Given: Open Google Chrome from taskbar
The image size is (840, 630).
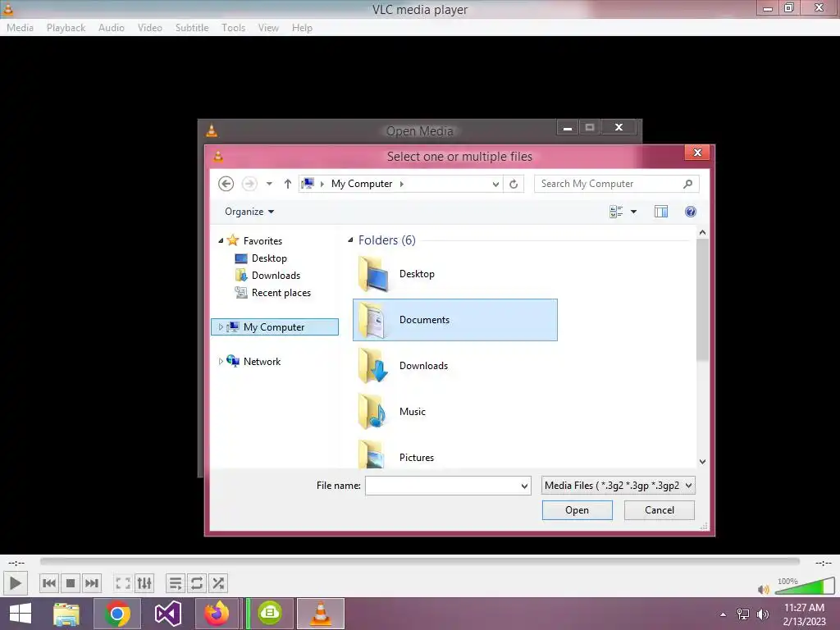Looking at the screenshot, I should tap(117, 614).
